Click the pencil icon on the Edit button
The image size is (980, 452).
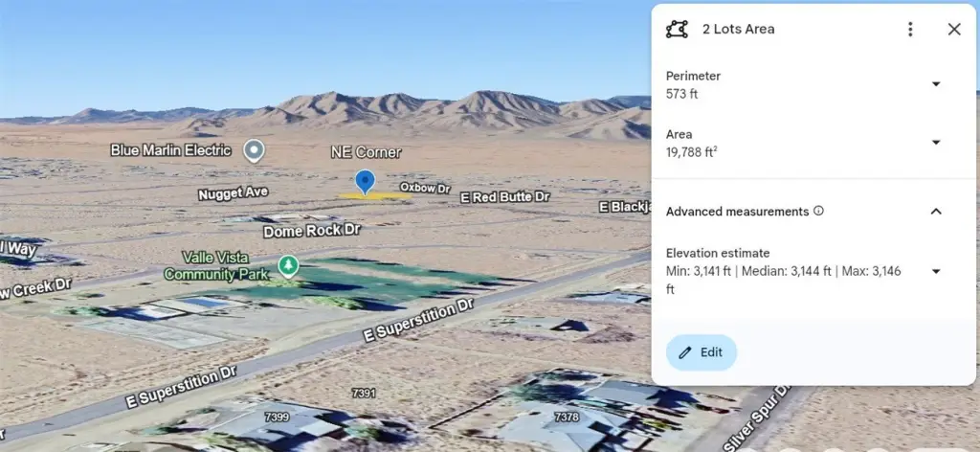pos(685,352)
